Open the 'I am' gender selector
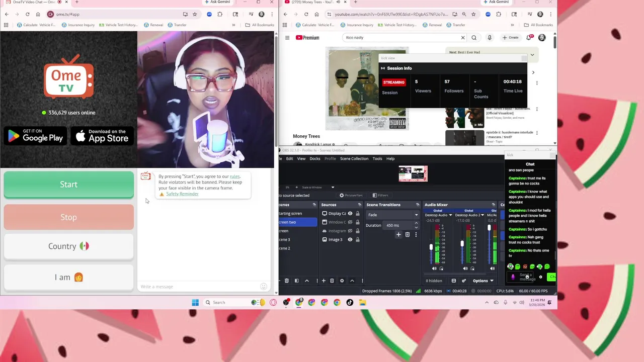The width and height of the screenshot is (644, 362). (x=68, y=278)
